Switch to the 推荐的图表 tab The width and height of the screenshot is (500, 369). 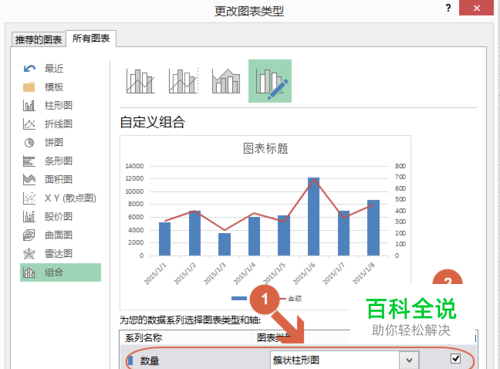click(38, 40)
